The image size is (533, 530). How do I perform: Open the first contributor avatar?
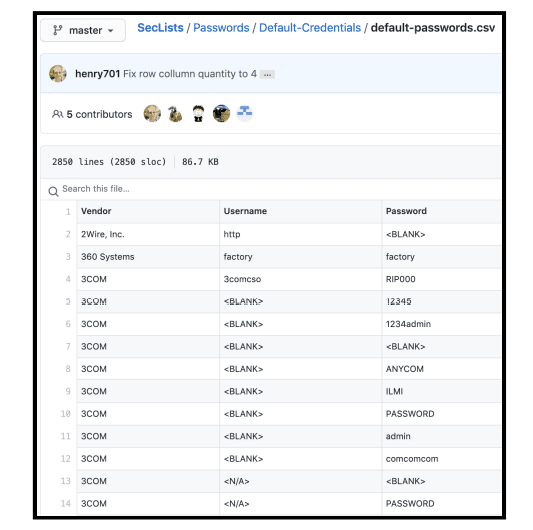pos(152,114)
